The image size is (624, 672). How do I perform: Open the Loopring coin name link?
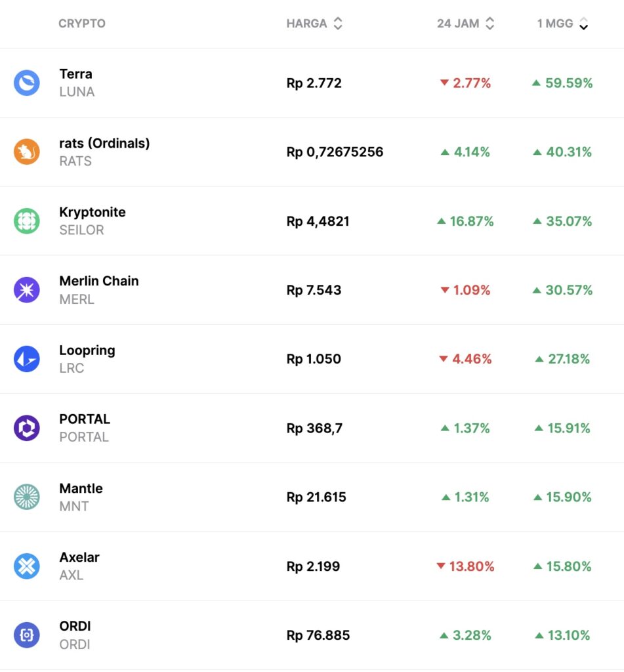[87, 350]
